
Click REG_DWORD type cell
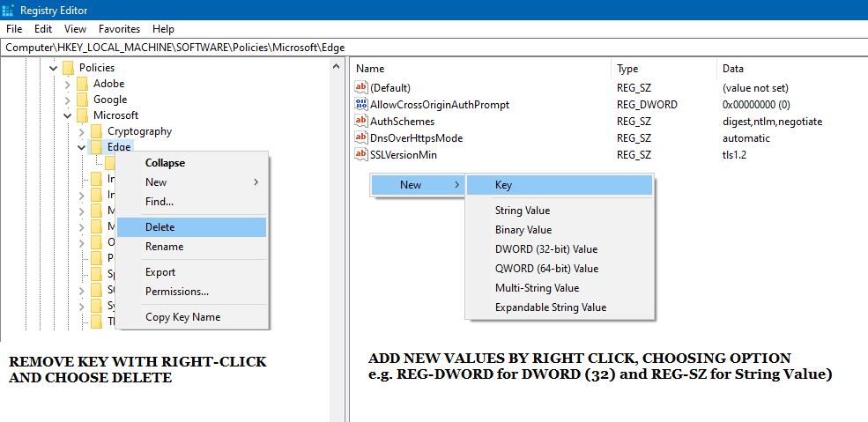pos(647,105)
